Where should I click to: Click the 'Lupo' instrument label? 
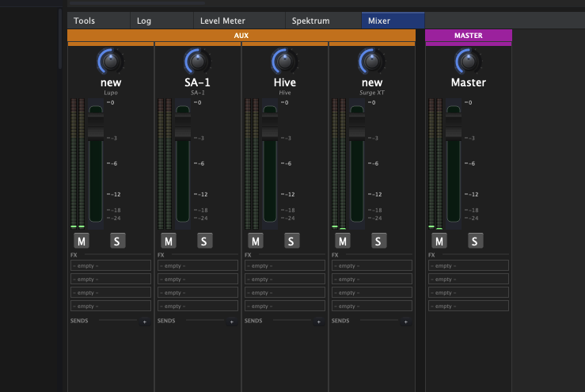click(x=111, y=93)
